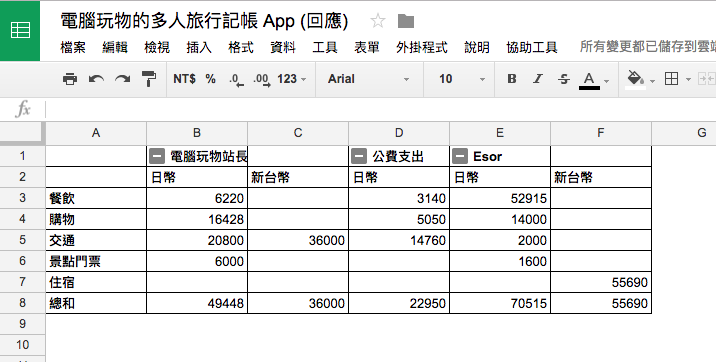Select the 餐飲 cell

(96, 198)
